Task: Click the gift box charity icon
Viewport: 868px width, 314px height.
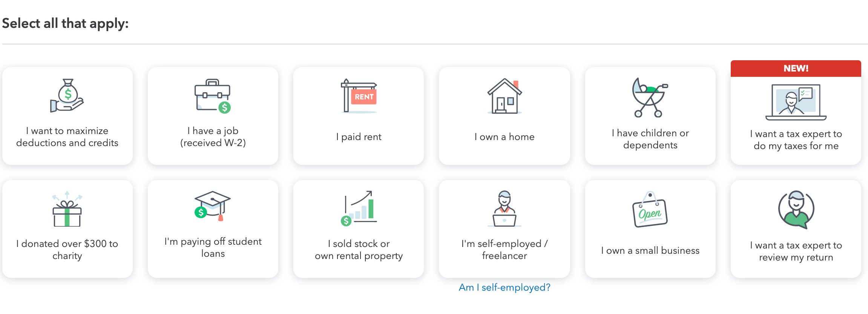Action: (x=67, y=209)
